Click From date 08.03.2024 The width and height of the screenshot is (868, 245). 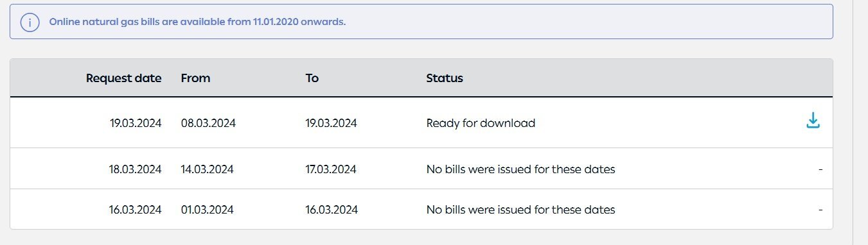click(x=209, y=123)
